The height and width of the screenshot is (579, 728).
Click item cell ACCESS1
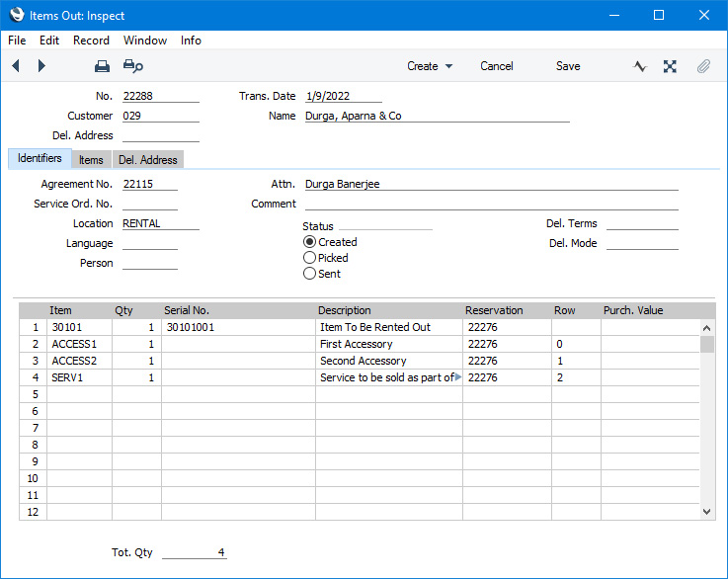click(x=79, y=344)
